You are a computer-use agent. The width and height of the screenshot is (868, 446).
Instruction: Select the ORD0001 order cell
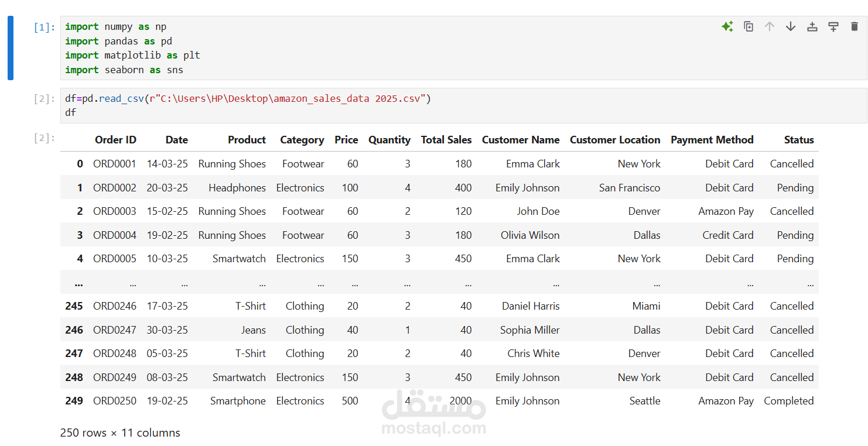(x=115, y=164)
